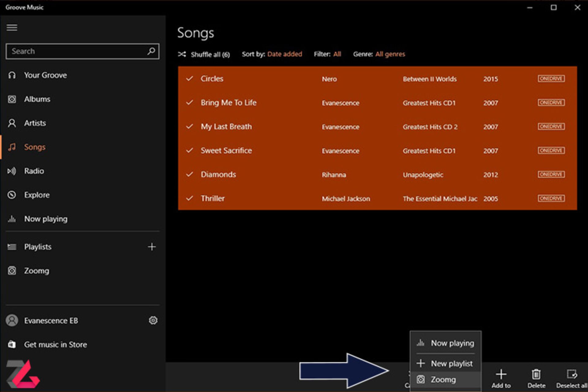Click the Radio broadcast icon
This screenshot has height=392, width=588.
12,171
